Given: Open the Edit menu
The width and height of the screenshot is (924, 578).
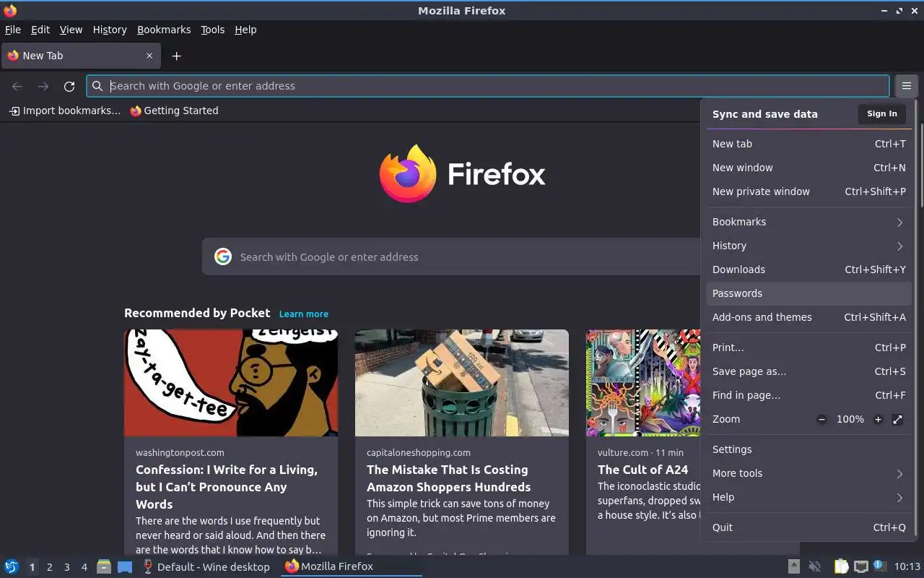Looking at the screenshot, I should pyautogui.click(x=40, y=30).
